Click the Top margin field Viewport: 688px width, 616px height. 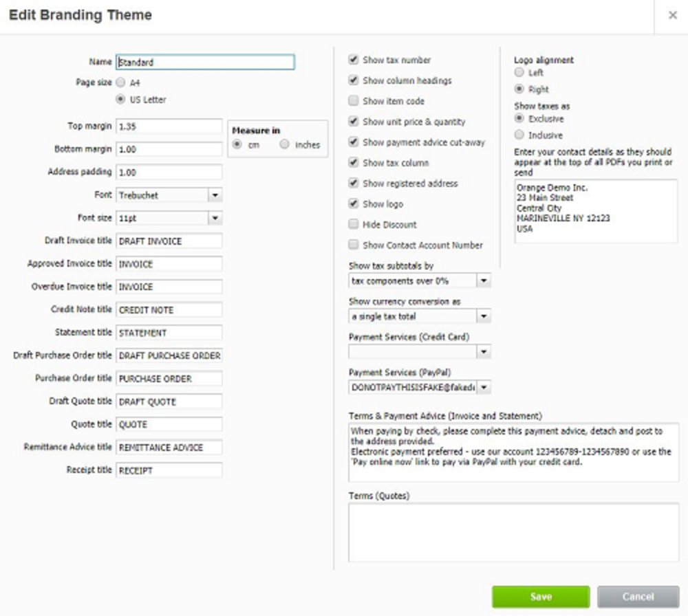pyautogui.click(x=169, y=126)
